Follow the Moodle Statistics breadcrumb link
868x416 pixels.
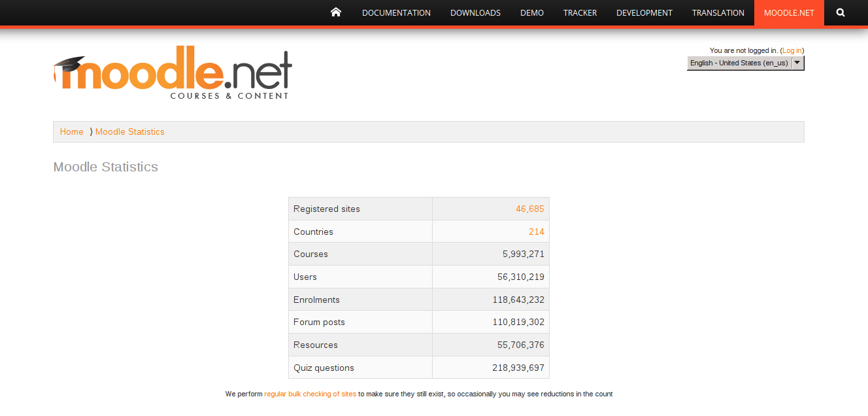tap(130, 131)
